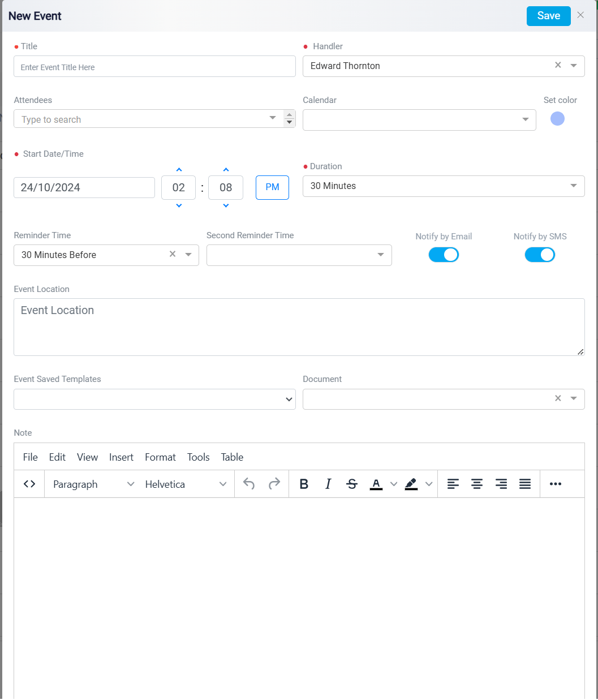The image size is (598, 700).
Task: Apply italic formatting in the Note toolbar
Action: (x=328, y=484)
